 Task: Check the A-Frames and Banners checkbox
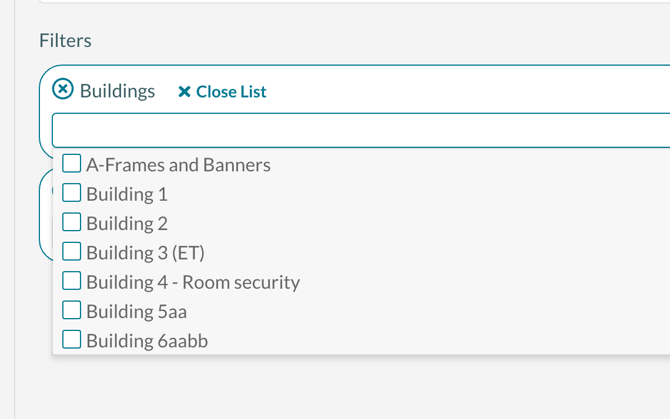[x=72, y=163]
